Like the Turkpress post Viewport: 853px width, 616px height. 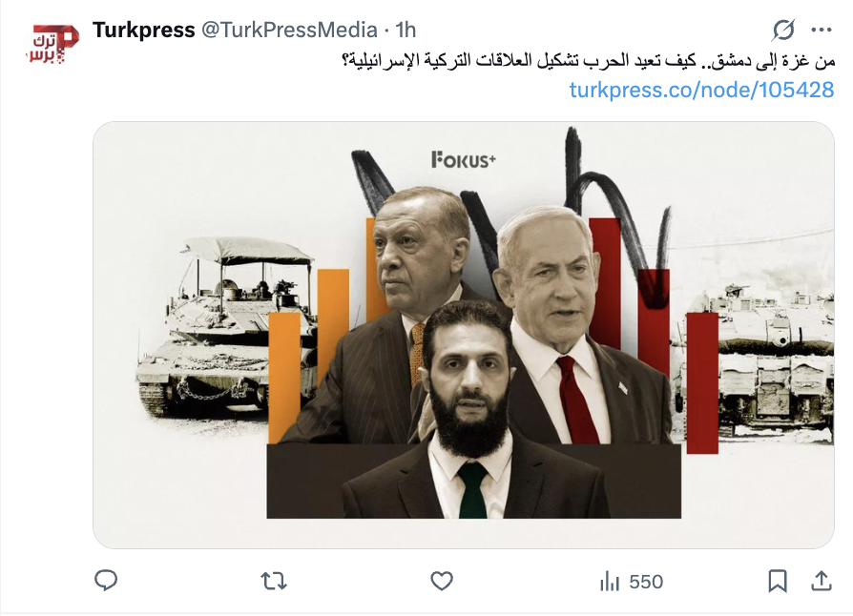(x=442, y=582)
